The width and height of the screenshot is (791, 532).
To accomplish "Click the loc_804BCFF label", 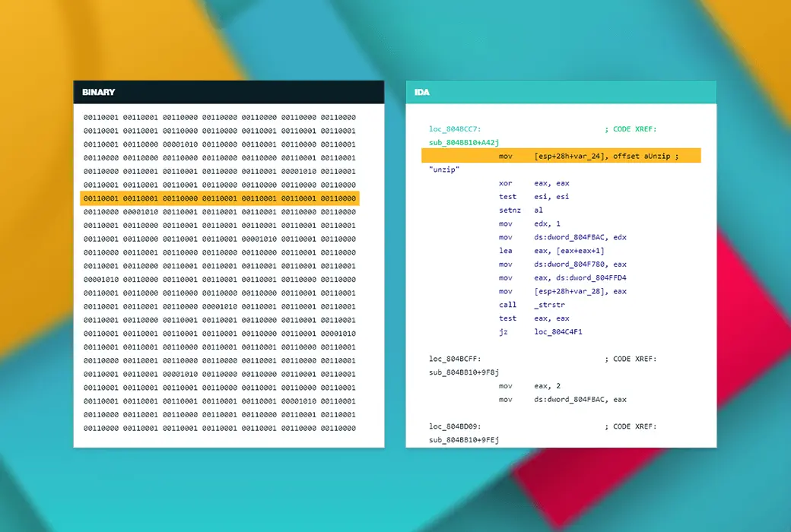I will point(455,359).
